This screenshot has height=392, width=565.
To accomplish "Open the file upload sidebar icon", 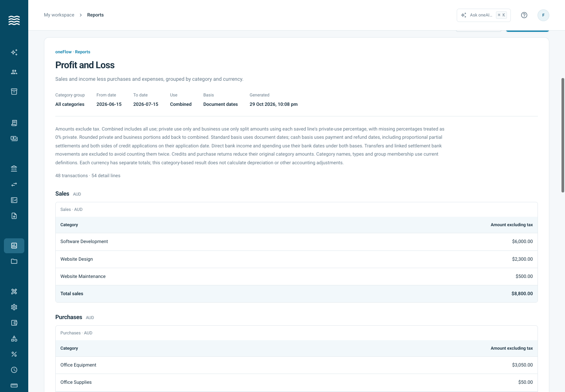I will tap(14, 216).
